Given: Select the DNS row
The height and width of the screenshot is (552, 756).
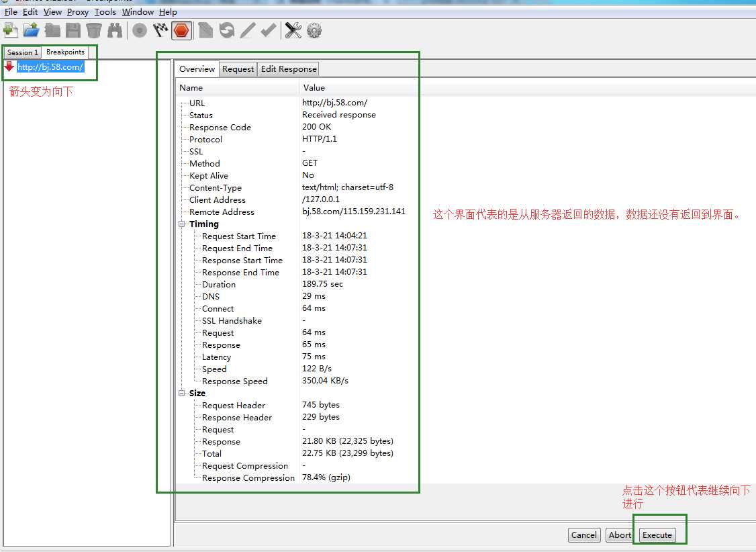Looking at the screenshot, I should pyautogui.click(x=297, y=296).
